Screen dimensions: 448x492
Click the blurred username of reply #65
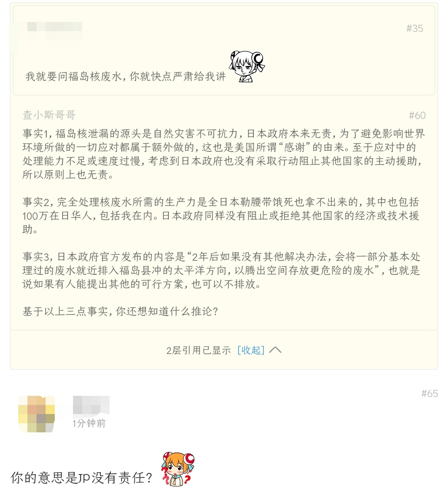pos(91,405)
